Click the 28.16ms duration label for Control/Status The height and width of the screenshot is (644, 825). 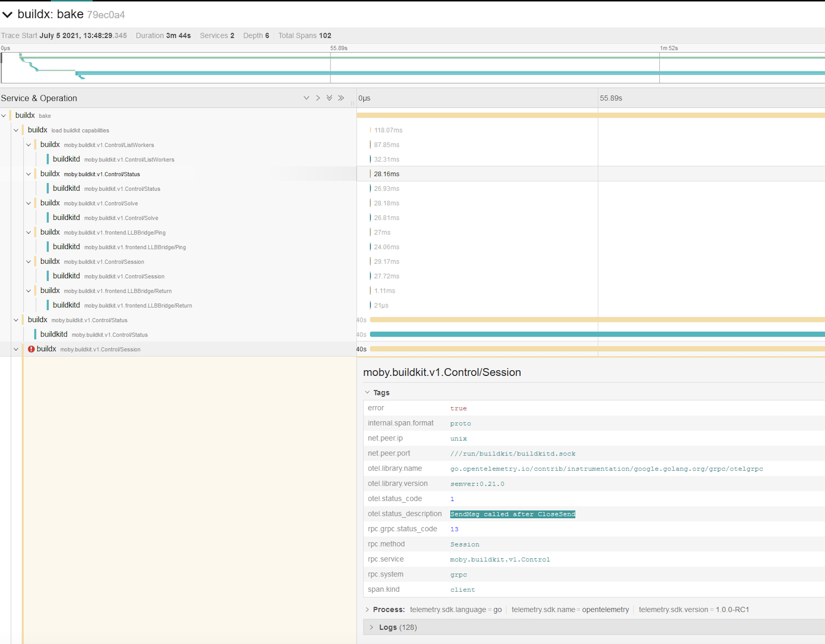click(386, 174)
